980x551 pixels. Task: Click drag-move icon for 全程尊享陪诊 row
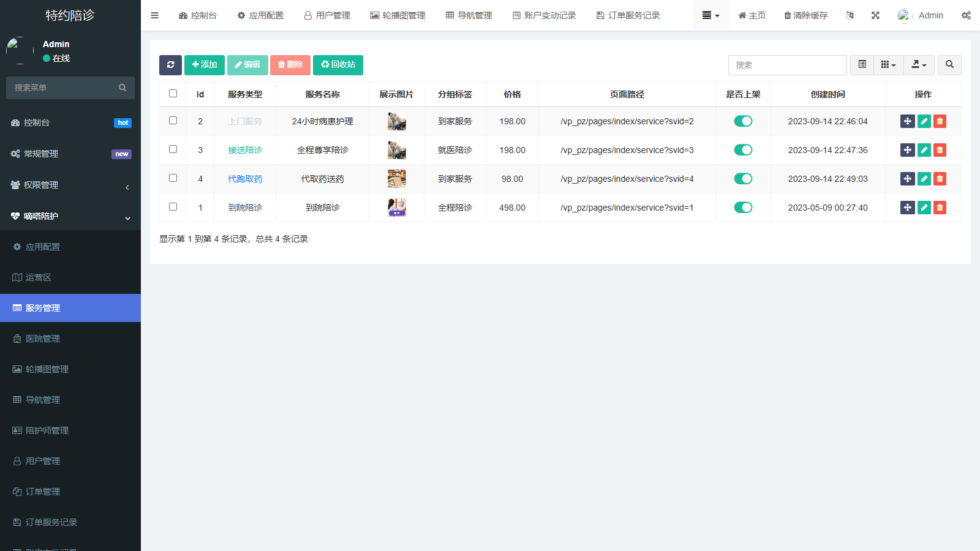907,150
